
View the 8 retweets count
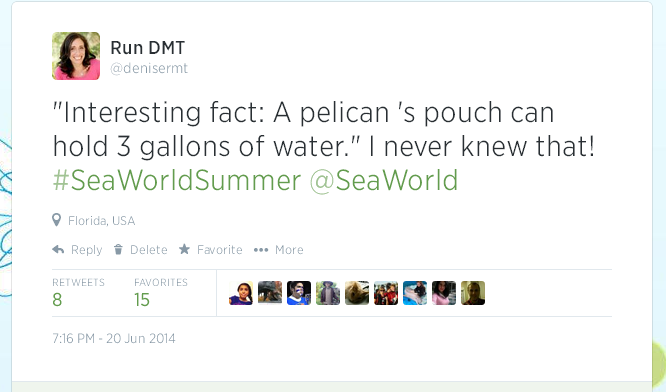click(x=57, y=300)
